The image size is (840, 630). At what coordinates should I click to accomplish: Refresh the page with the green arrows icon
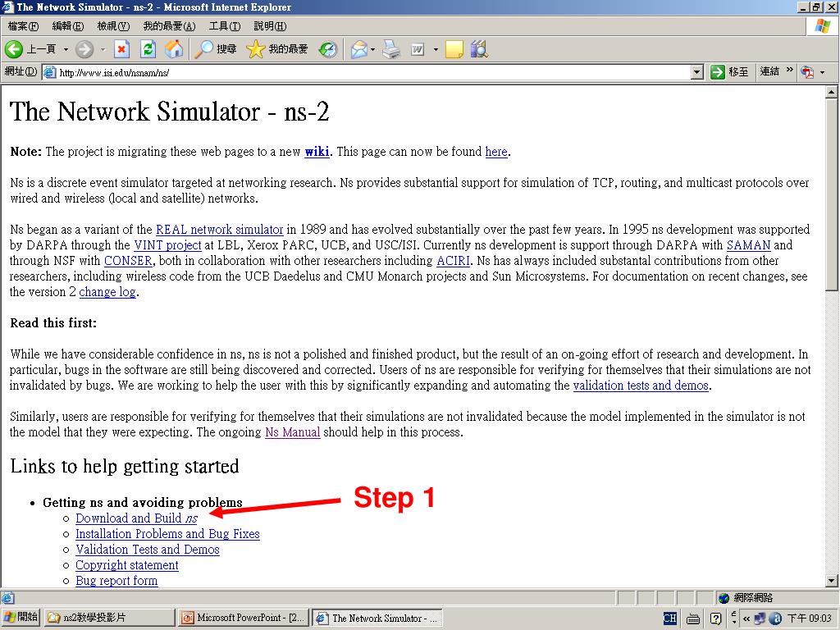point(148,49)
